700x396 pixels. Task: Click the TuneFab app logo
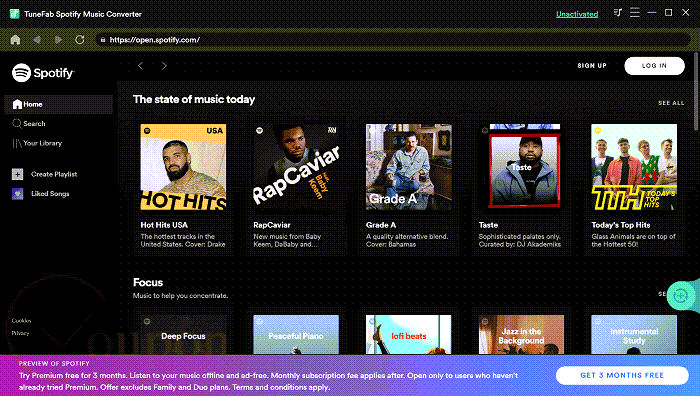(x=14, y=14)
